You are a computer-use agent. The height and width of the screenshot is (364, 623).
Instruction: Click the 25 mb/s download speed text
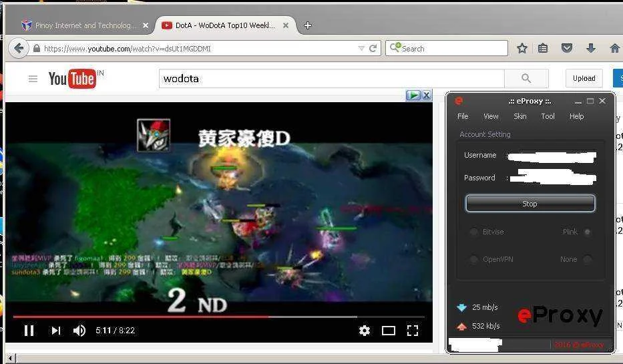click(485, 307)
